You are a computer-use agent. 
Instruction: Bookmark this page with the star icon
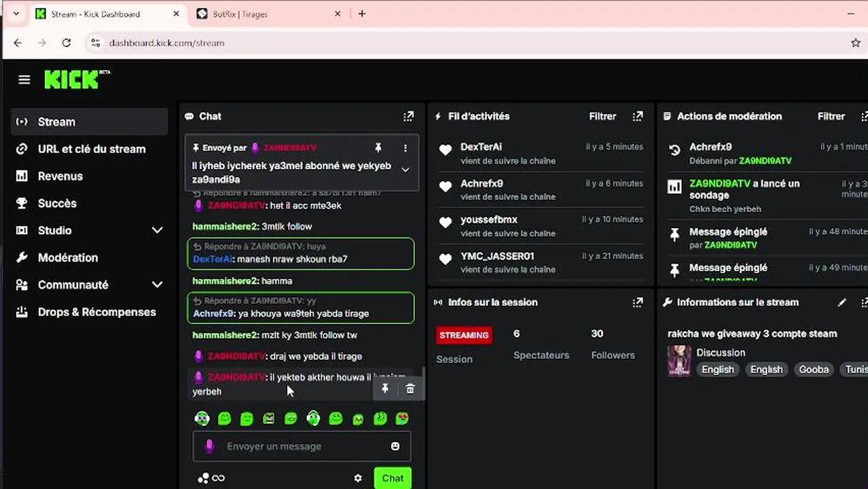click(856, 43)
